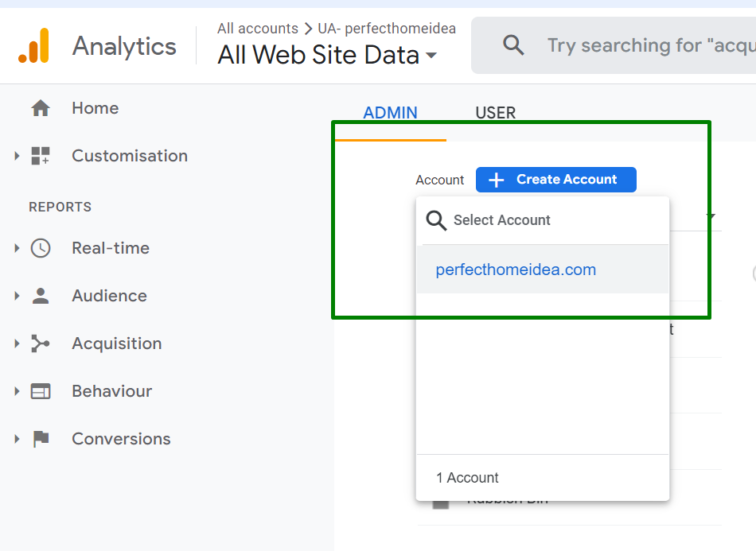Image resolution: width=756 pixels, height=551 pixels.
Task: Open the Acquisition reports menu item
Action: [x=117, y=343]
